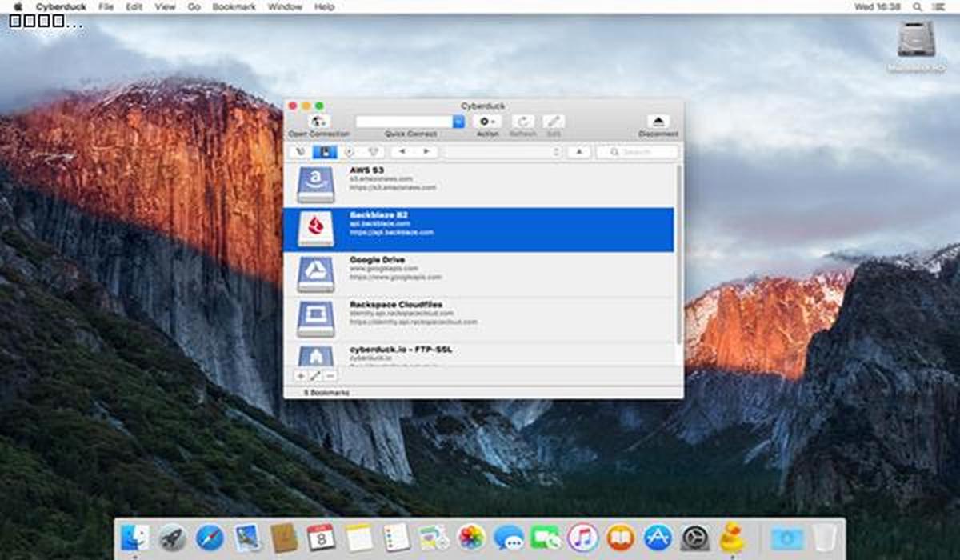960x560 pixels.
Task: Edit the Backblaze B2 bookmark via pencil icon
Action: [x=315, y=376]
